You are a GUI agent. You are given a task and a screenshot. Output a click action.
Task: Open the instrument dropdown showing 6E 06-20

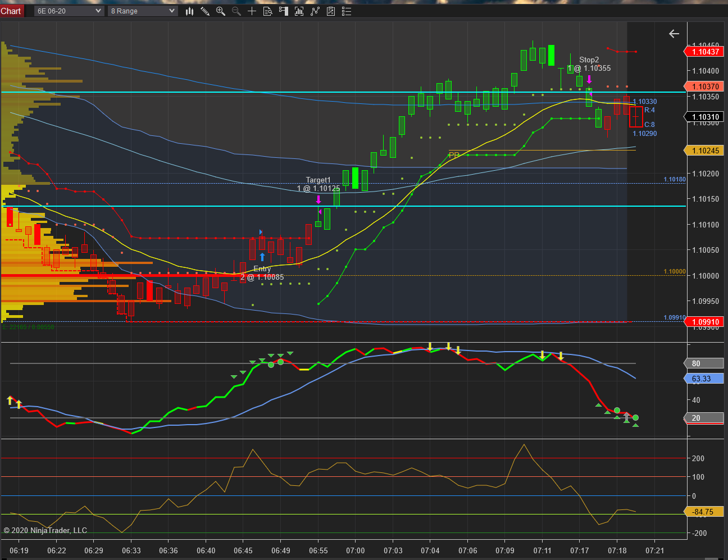pos(69,11)
